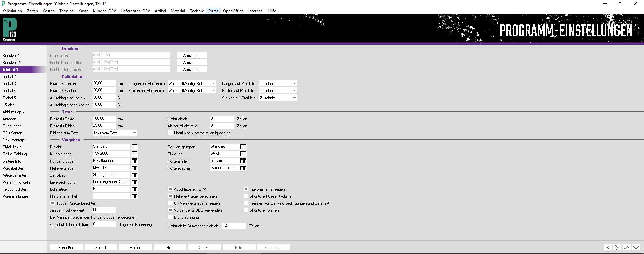
Task: Toggle Mehrwertsteuer berechnen checkbox
Action: click(x=170, y=196)
